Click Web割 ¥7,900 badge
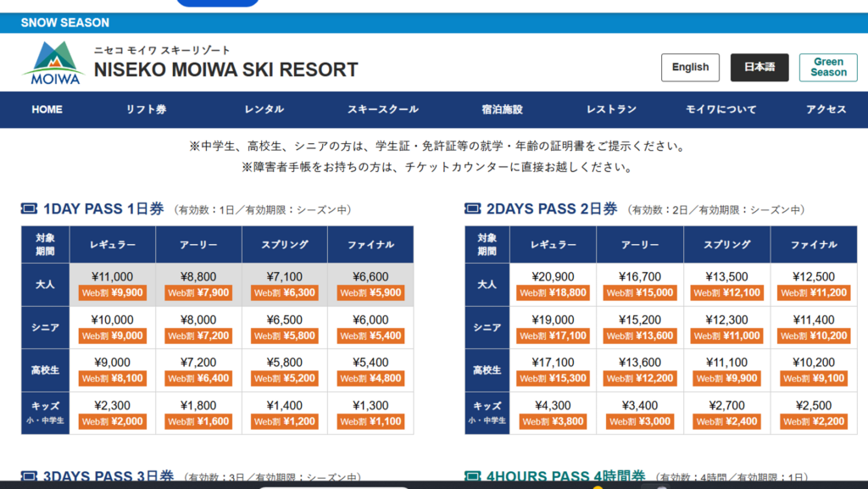Viewport: 868px width, 489px height. (198, 292)
